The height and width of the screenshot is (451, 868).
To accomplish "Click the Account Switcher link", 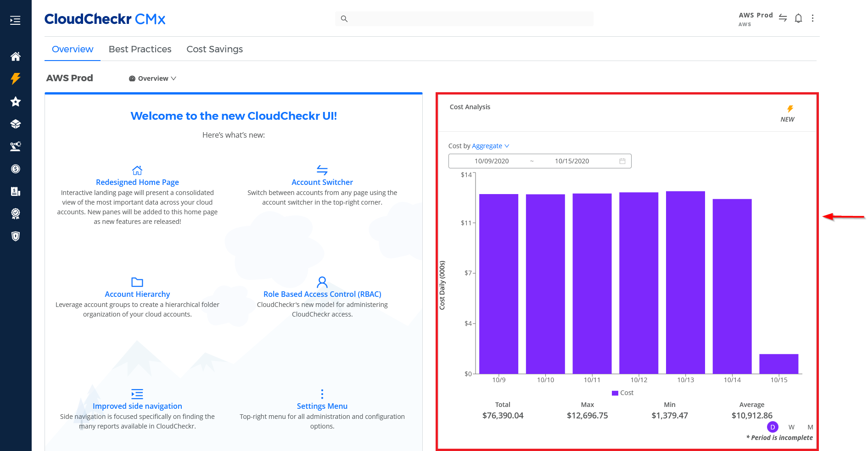I will tap(322, 182).
